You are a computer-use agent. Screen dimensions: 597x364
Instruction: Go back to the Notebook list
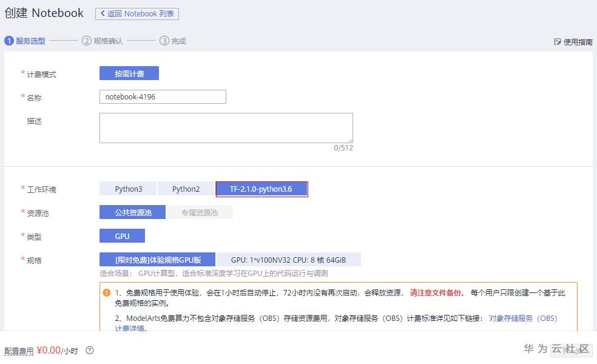(137, 14)
